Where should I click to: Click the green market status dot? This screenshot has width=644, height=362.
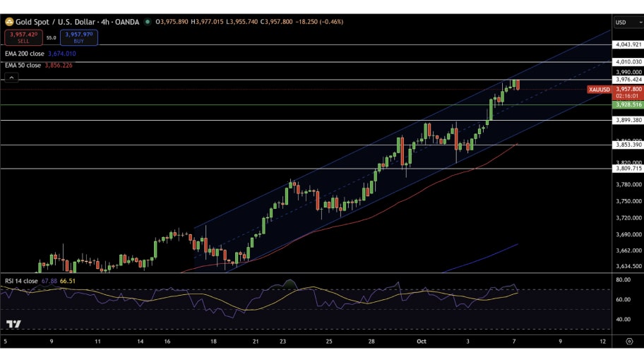147,22
